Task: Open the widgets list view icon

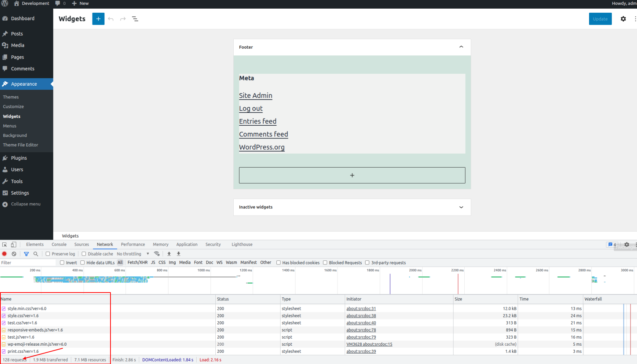Action: (135, 19)
